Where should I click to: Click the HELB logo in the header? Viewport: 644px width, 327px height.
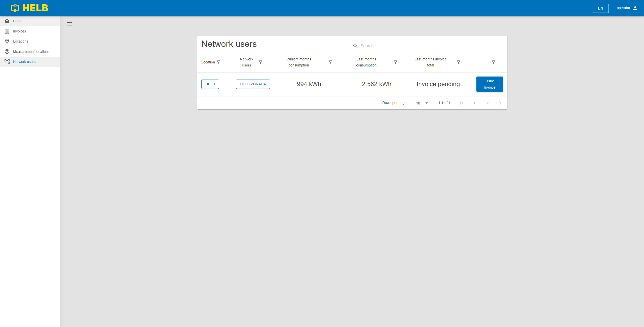point(29,8)
